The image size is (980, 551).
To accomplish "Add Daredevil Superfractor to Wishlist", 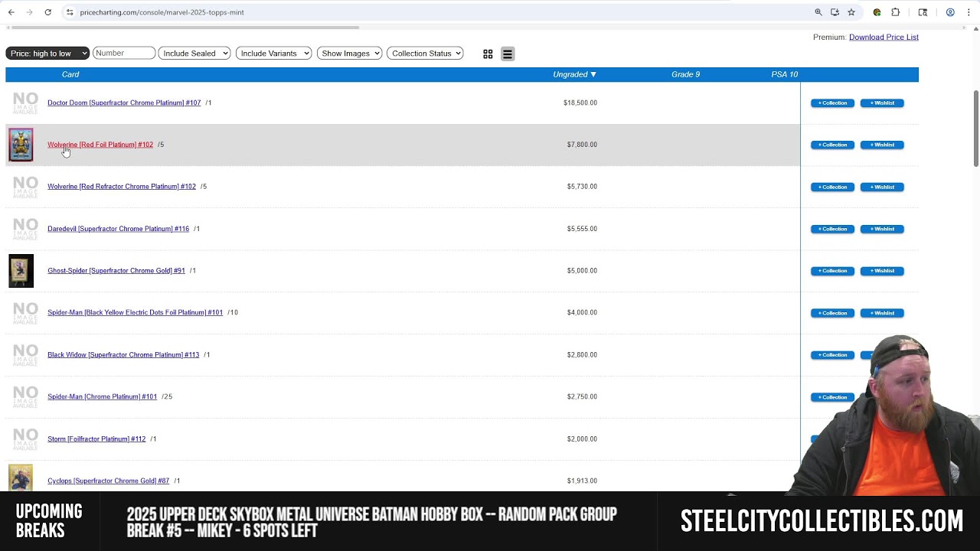I will [x=882, y=229].
